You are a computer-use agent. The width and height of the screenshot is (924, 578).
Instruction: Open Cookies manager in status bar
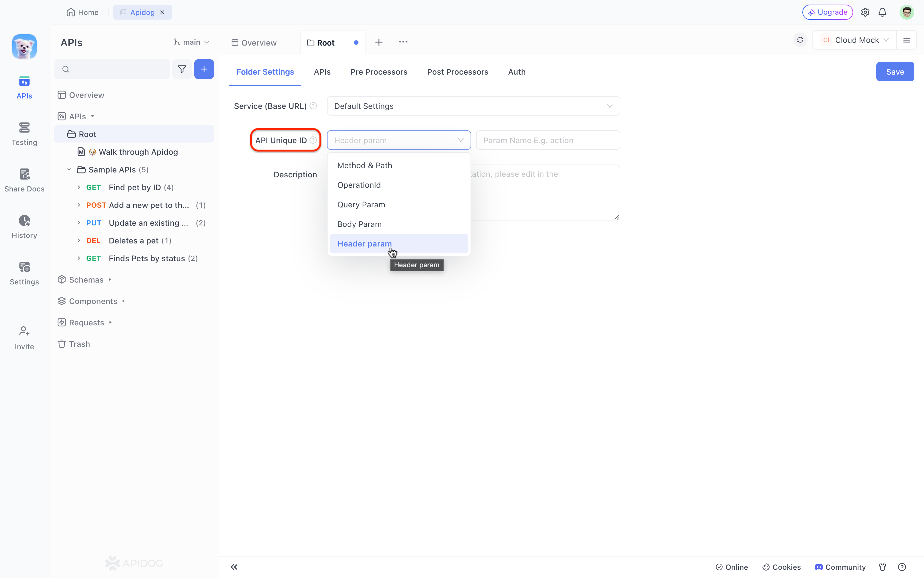781,567
